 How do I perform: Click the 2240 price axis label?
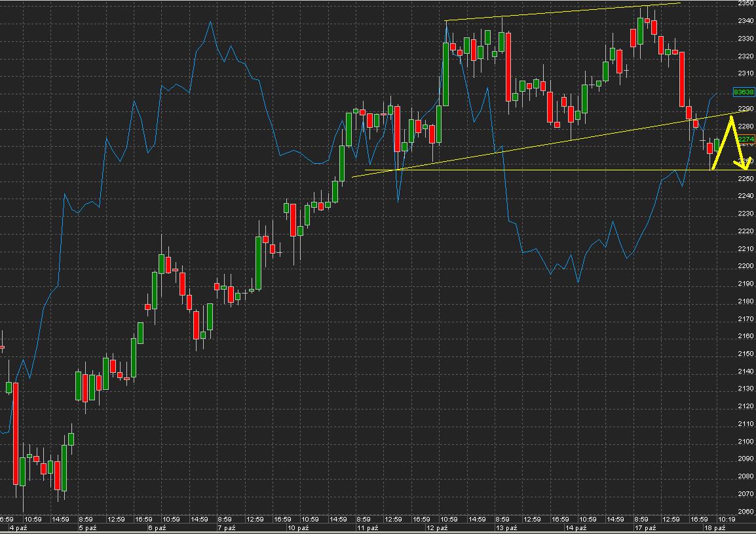point(746,196)
